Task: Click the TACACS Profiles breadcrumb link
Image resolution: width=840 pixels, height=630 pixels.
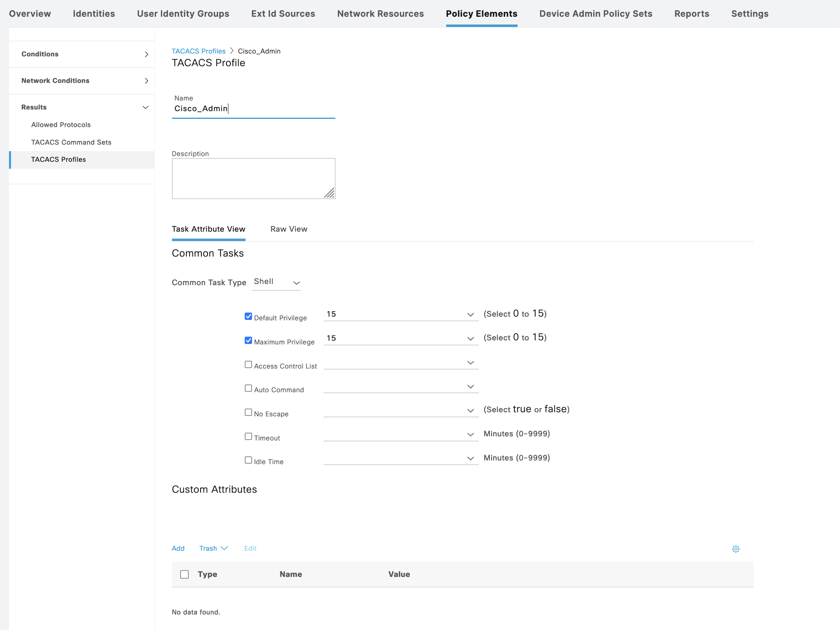Action: click(x=199, y=51)
